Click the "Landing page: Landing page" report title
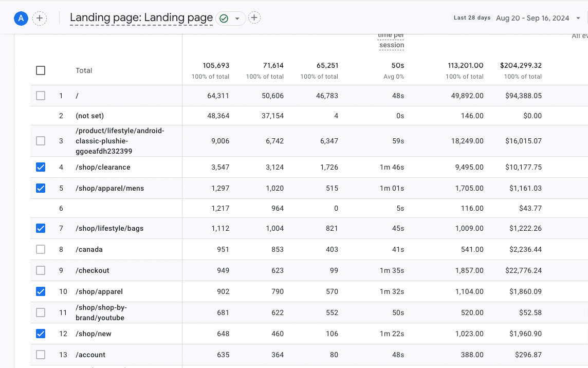The width and height of the screenshot is (588, 368). 141,18
